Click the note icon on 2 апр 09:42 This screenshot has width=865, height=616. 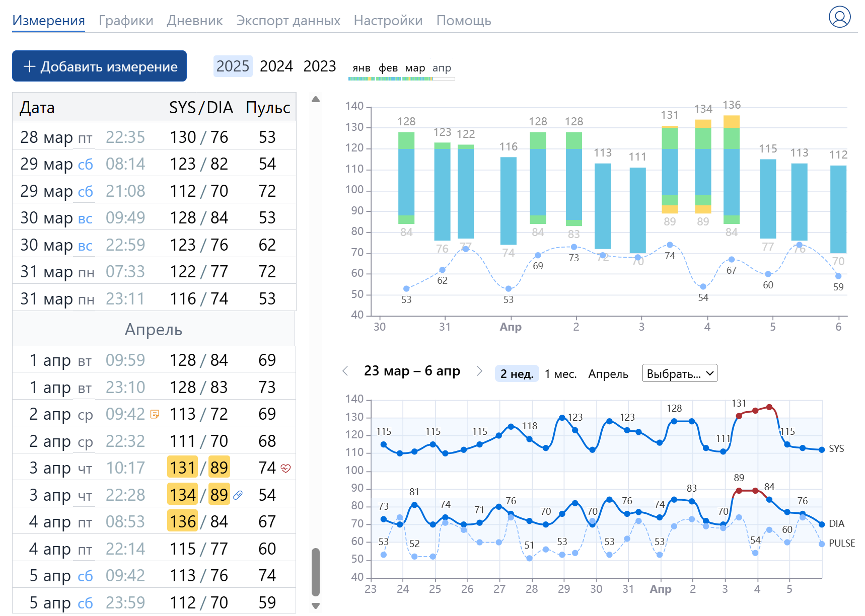(155, 414)
